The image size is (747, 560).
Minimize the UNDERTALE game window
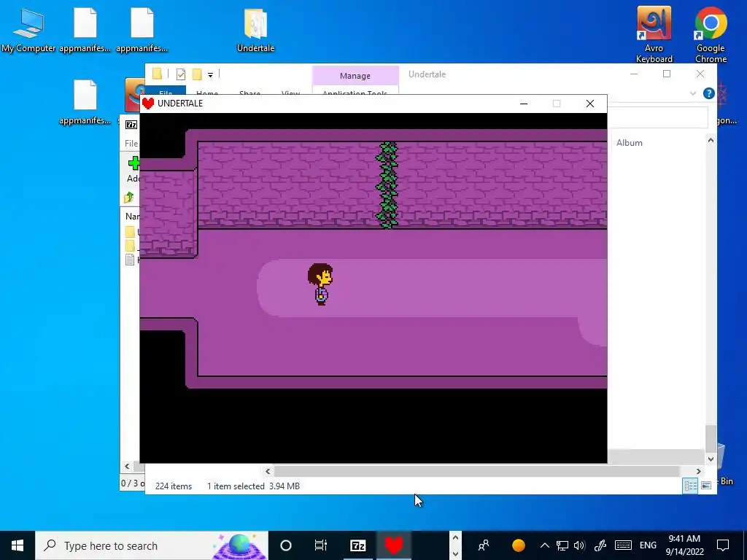[524, 104]
